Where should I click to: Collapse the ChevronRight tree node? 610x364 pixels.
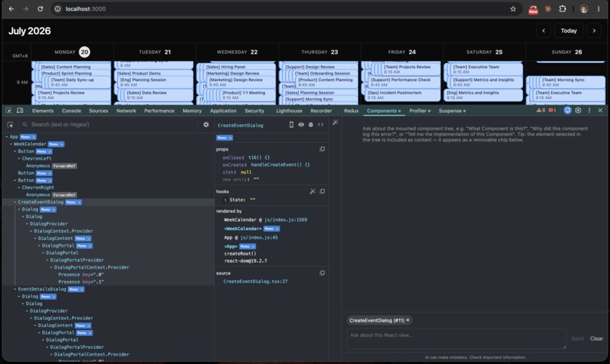coord(19,188)
